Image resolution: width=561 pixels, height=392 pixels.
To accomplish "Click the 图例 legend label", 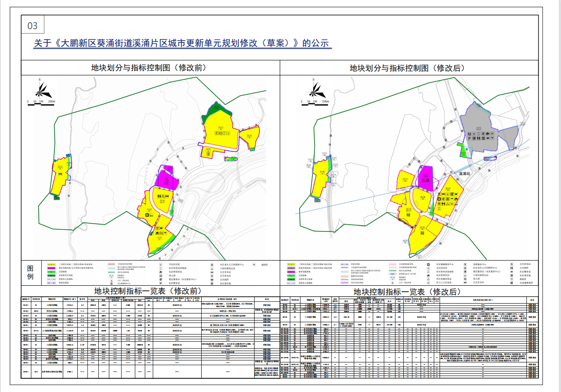I will tap(31, 272).
